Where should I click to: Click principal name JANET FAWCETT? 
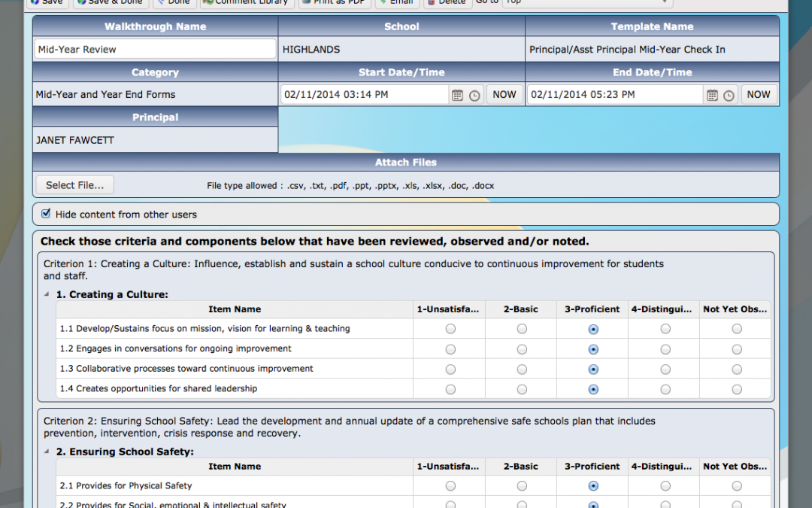coord(75,140)
